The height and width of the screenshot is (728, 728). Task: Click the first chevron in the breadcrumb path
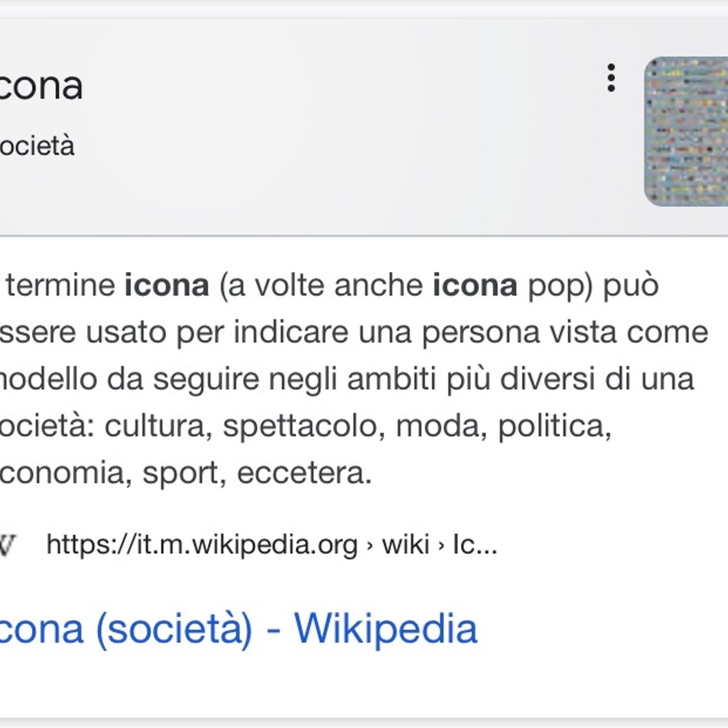tap(370, 544)
